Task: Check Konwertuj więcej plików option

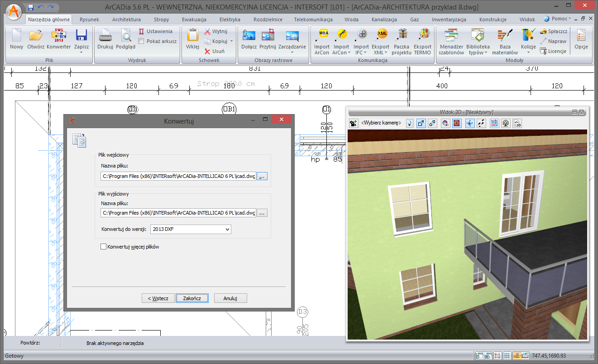Action: [103, 247]
